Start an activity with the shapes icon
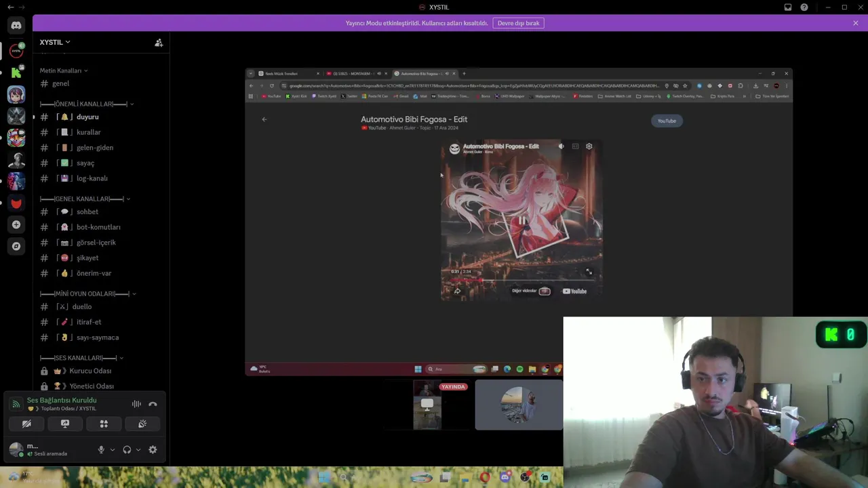Screen dimensions: 868x488 (104, 424)
